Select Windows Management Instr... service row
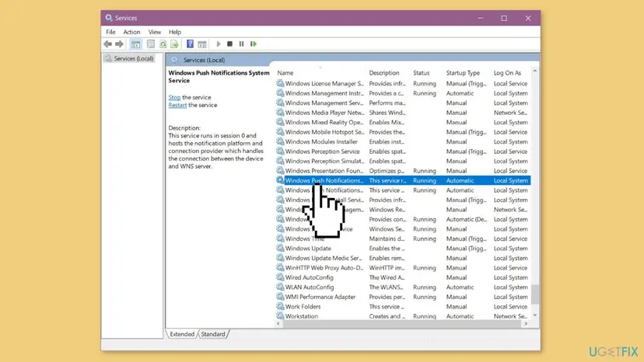The width and height of the screenshot is (644, 362). click(403, 93)
